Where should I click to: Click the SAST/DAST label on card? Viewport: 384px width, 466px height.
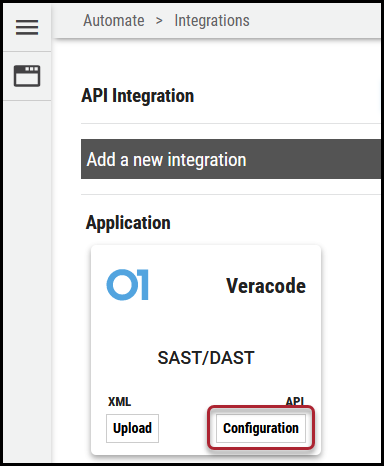tap(206, 358)
